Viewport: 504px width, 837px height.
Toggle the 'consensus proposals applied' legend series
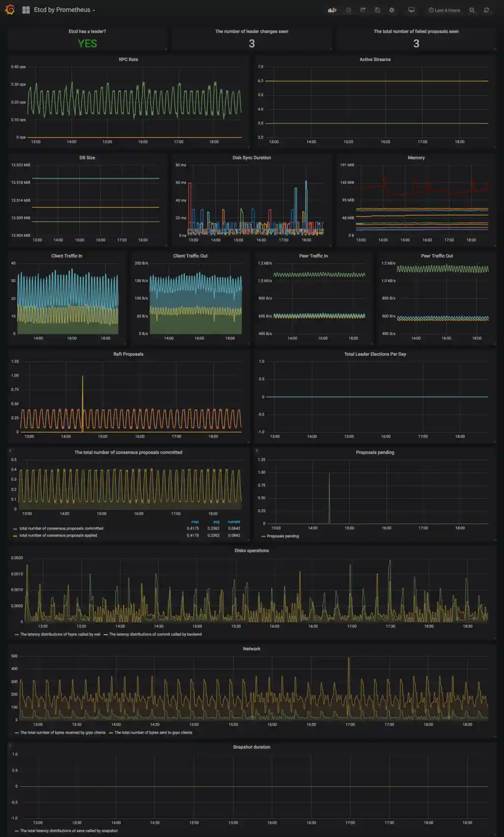click(x=58, y=536)
